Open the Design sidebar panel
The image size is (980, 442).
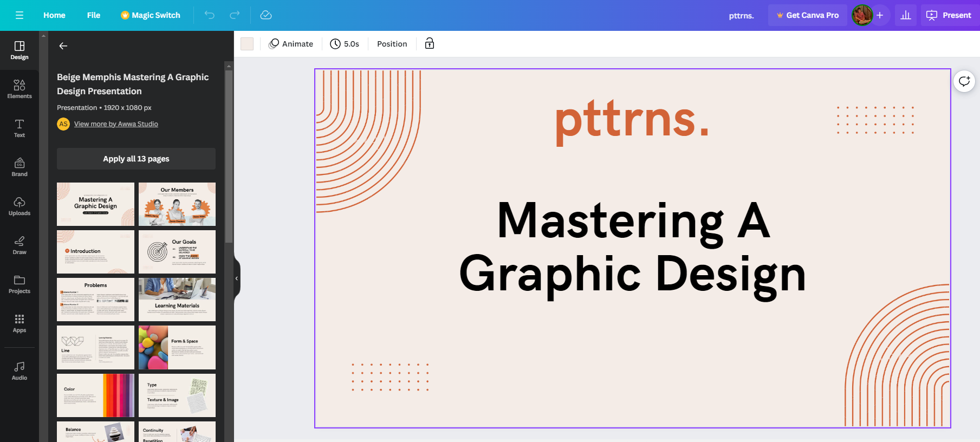[x=20, y=50]
